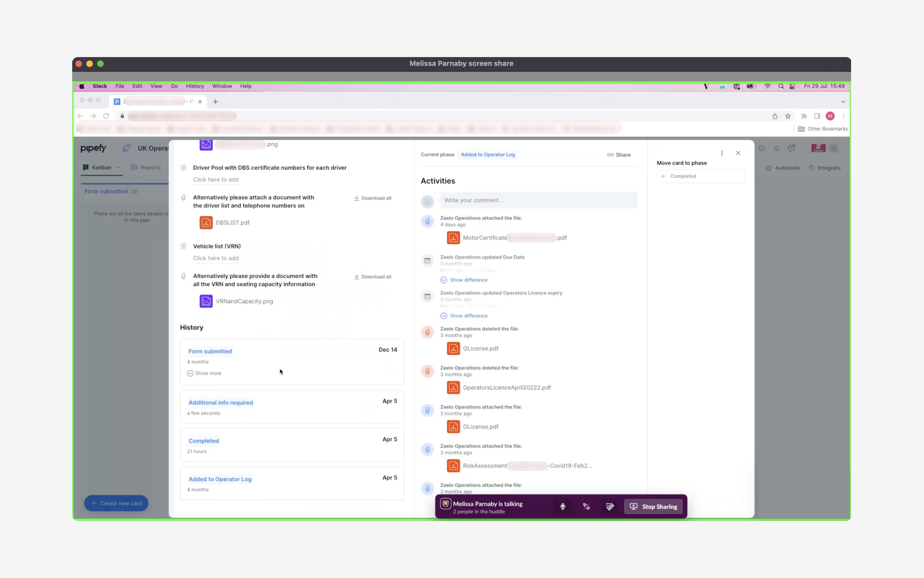Write a comment in Activities field

click(x=539, y=200)
